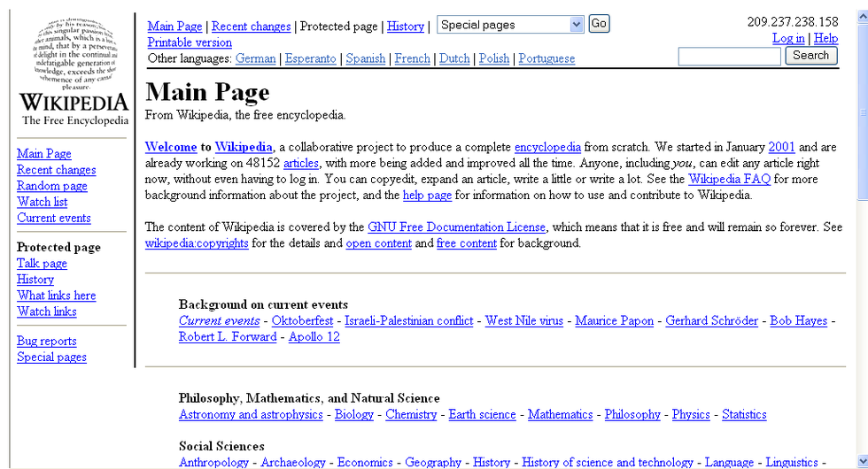Open the Statistics link

tap(744, 414)
